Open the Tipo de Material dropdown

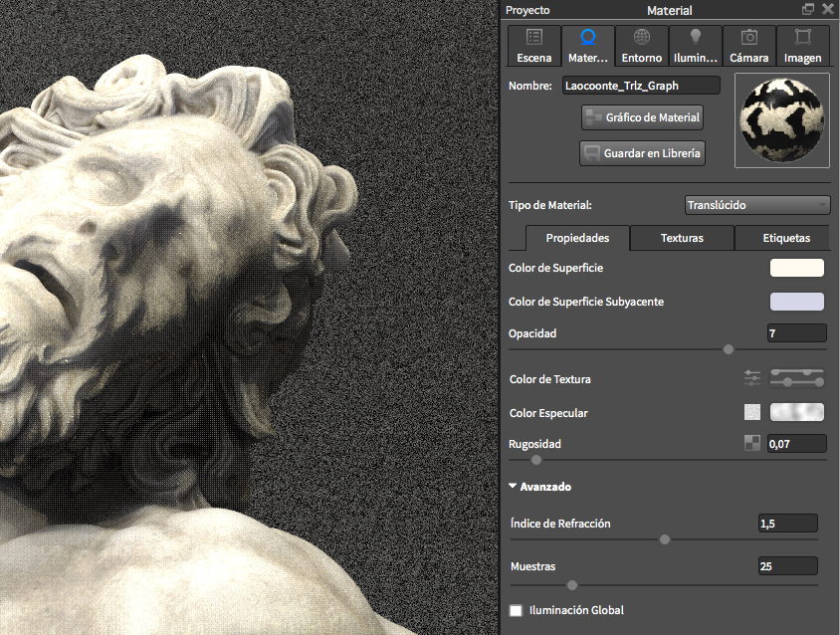pos(757,205)
